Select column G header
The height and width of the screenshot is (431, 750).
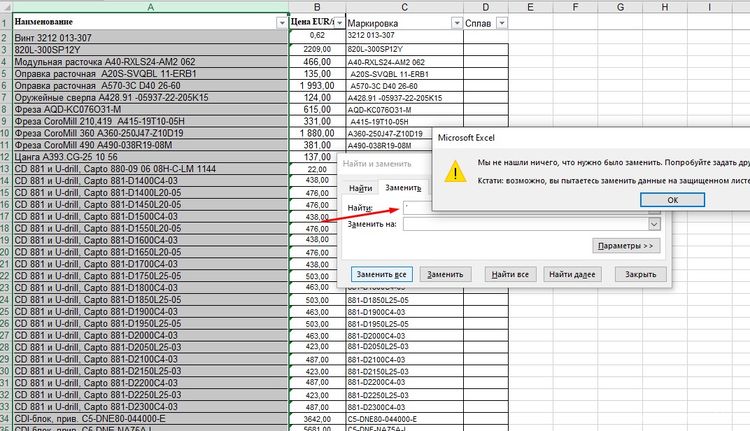[x=620, y=7]
